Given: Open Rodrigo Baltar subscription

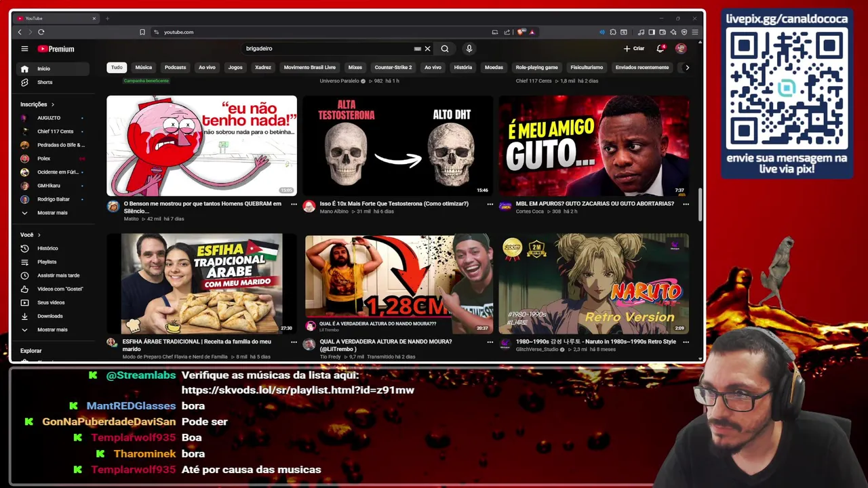Looking at the screenshot, I should click(53, 199).
